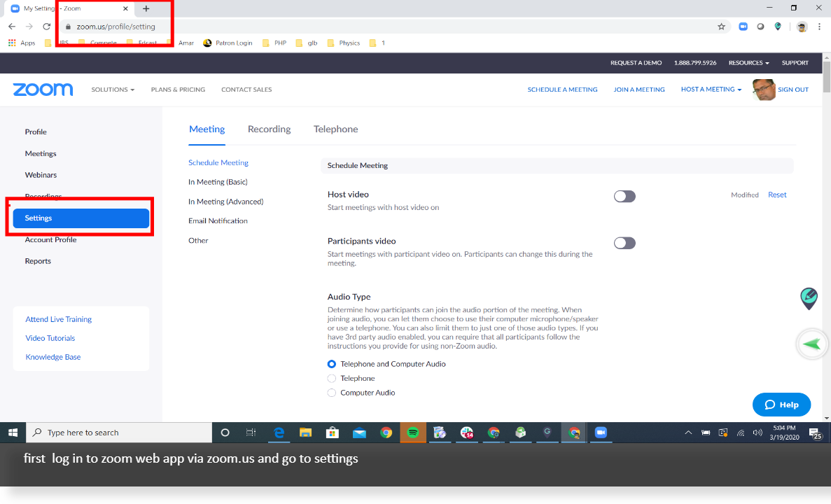Screen dimensions: 831x504
Task: Click the green arrow floating widget
Action: tap(811, 344)
